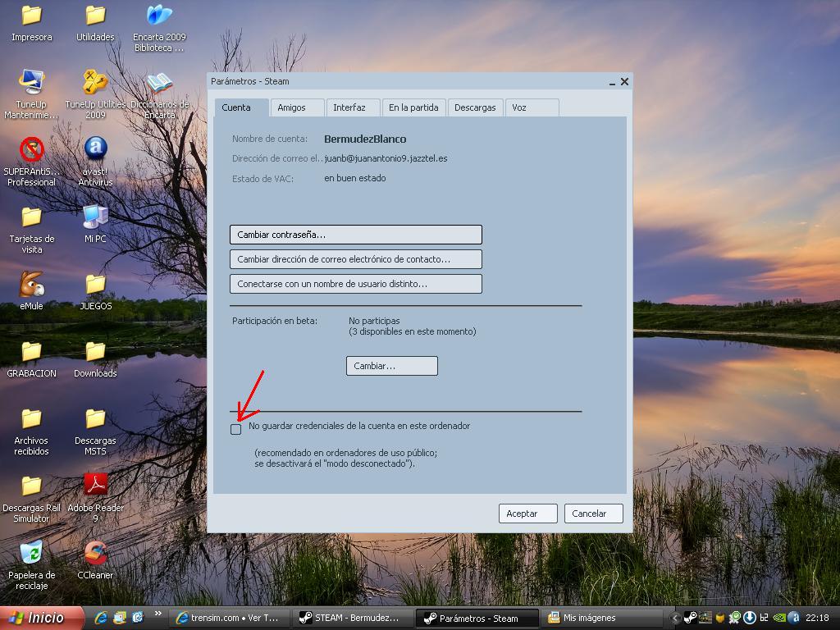840x630 pixels.
Task: Select the TuneUp Utilities 2009 icon
Action: pos(95,83)
